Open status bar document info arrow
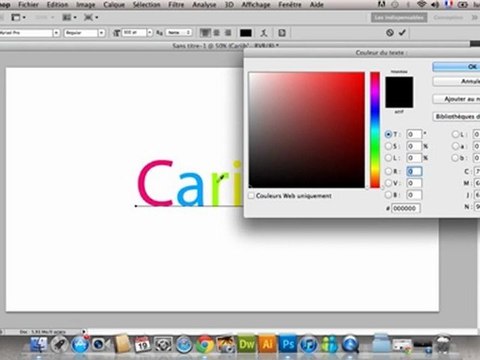 pos(84,332)
